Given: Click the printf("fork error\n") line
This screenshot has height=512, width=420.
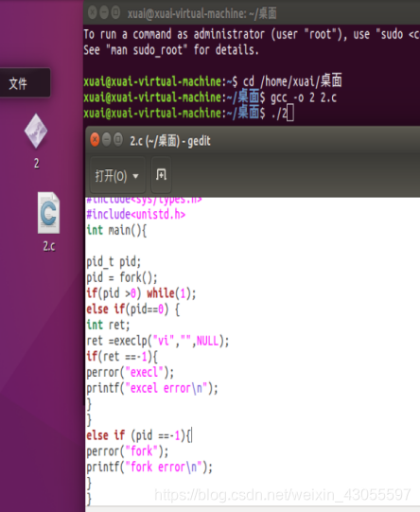Looking at the screenshot, I should click(x=149, y=468).
